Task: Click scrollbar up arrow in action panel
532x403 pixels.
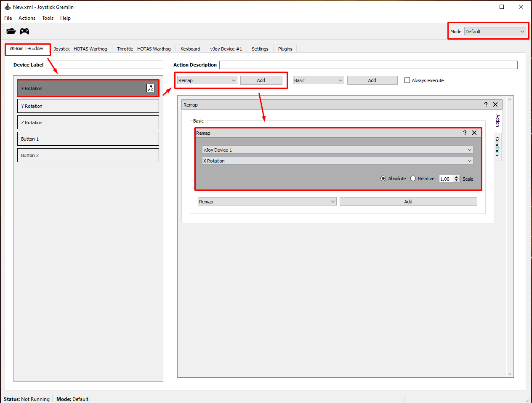Action: point(510,99)
